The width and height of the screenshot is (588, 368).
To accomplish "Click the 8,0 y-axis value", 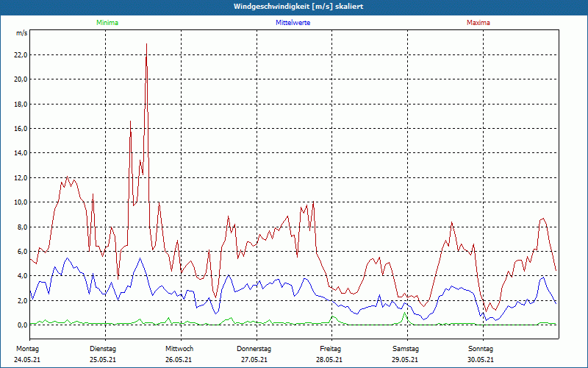I will pyautogui.click(x=23, y=227).
